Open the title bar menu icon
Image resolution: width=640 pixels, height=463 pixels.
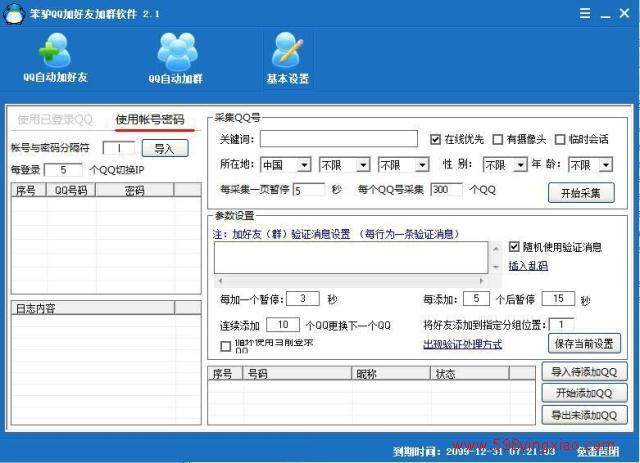(585, 13)
